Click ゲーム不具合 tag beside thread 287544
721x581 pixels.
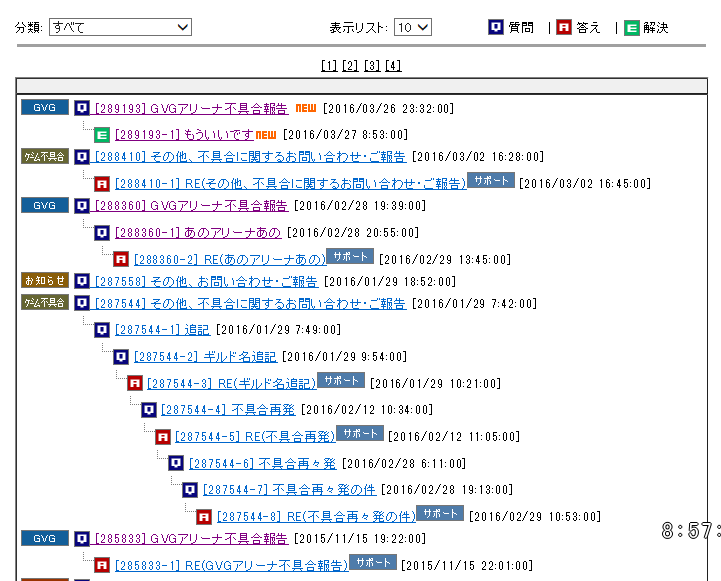click(45, 302)
